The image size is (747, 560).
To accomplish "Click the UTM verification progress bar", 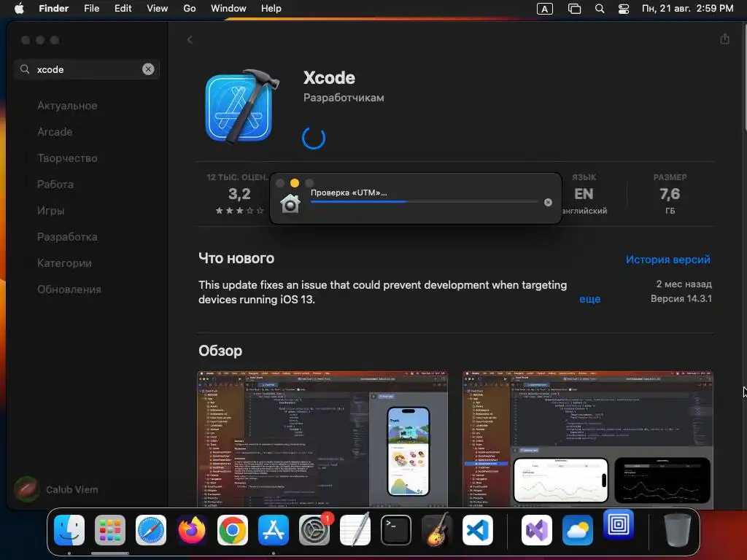I will click(x=424, y=202).
